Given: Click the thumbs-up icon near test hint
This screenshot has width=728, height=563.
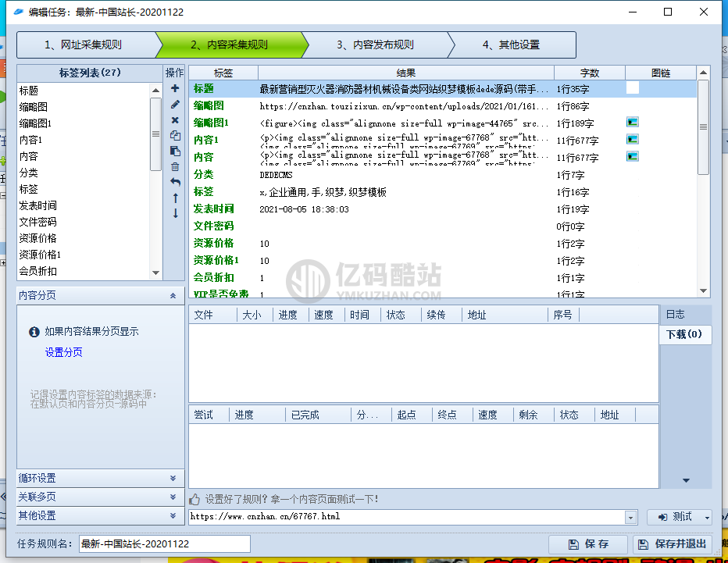Looking at the screenshot, I should point(194,500).
